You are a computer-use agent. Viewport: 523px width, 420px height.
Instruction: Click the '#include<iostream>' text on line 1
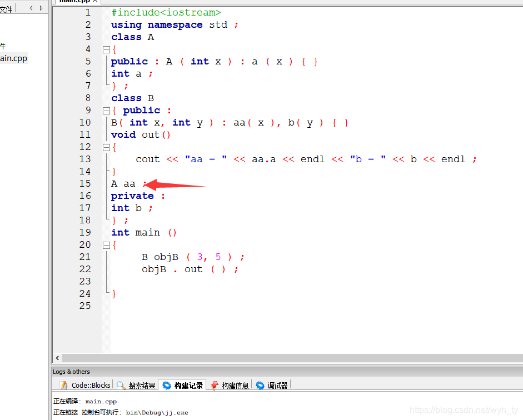[x=166, y=13]
